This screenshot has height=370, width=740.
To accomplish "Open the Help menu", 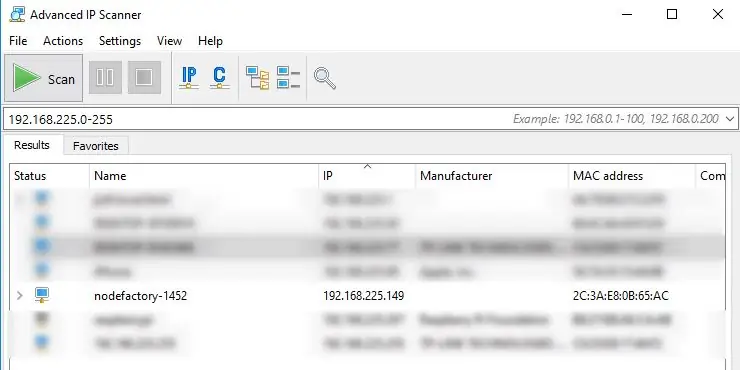I will click(x=210, y=41).
